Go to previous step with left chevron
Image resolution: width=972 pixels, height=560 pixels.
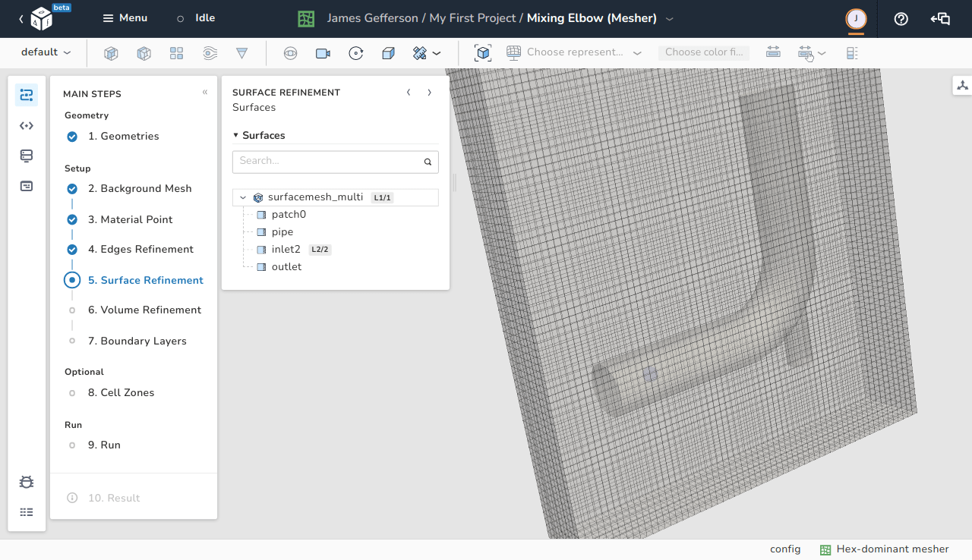pyautogui.click(x=409, y=93)
